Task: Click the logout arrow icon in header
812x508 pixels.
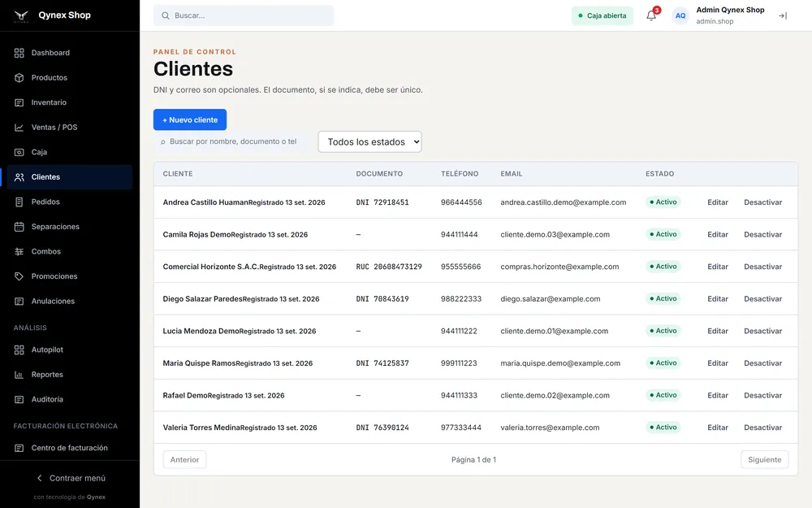Action: click(x=783, y=16)
